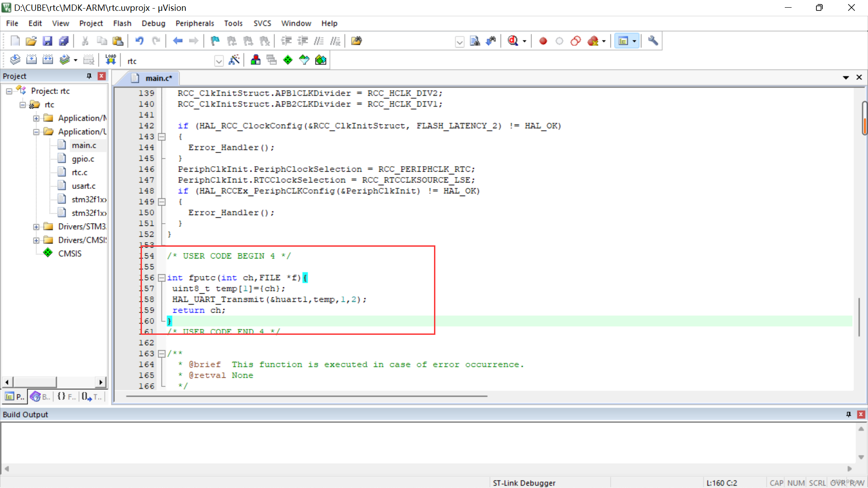This screenshot has height=488, width=868.
Task: Comment out the selected code
Action: [319, 41]
